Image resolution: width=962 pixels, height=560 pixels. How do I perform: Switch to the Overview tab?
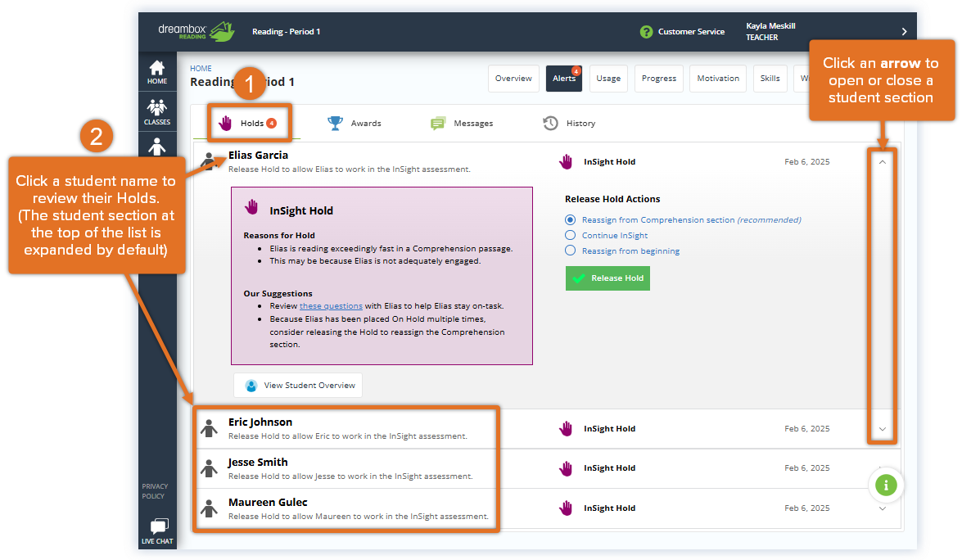point(513,79)
